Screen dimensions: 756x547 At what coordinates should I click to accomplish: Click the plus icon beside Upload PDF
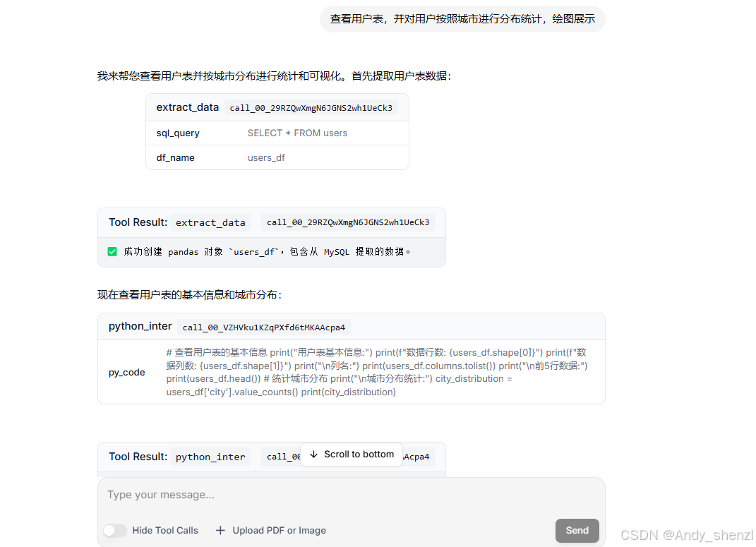click(220, 530)
